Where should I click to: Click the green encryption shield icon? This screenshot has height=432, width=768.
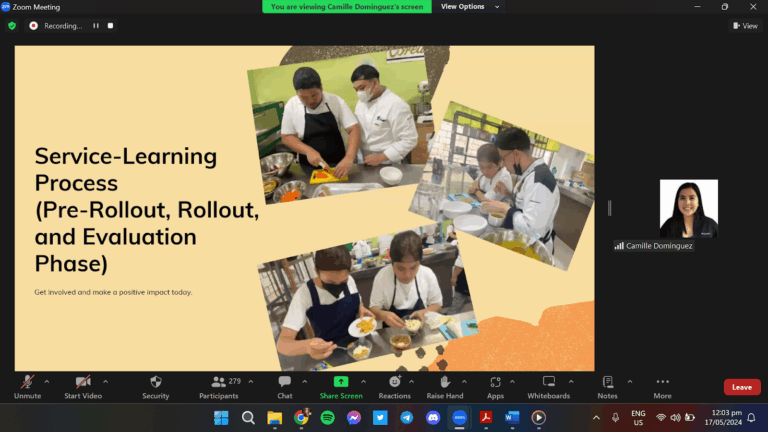[12, 26]
